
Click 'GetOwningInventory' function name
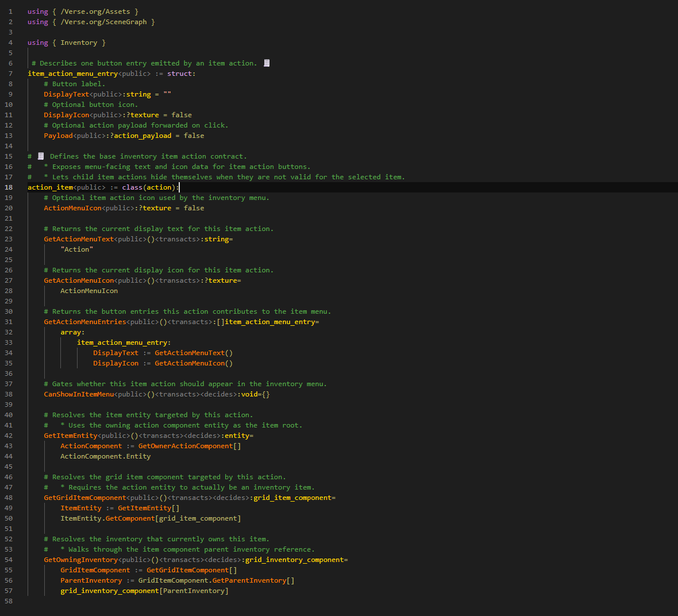(81, 560)
